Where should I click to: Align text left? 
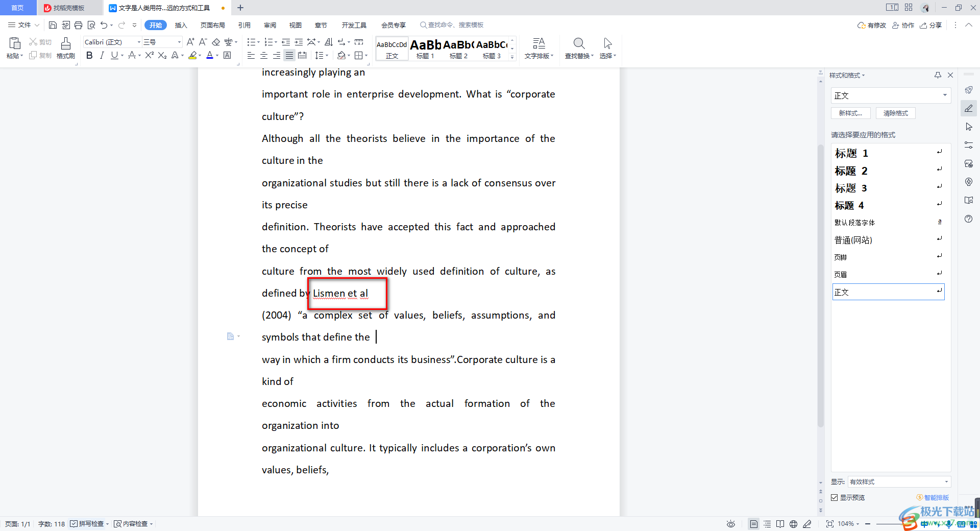click(251, 55)
